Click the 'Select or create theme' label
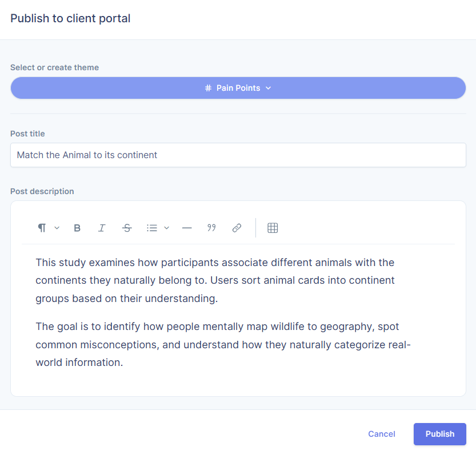The height and width of the screenshot is (455, 476). [x=54, y=67]
